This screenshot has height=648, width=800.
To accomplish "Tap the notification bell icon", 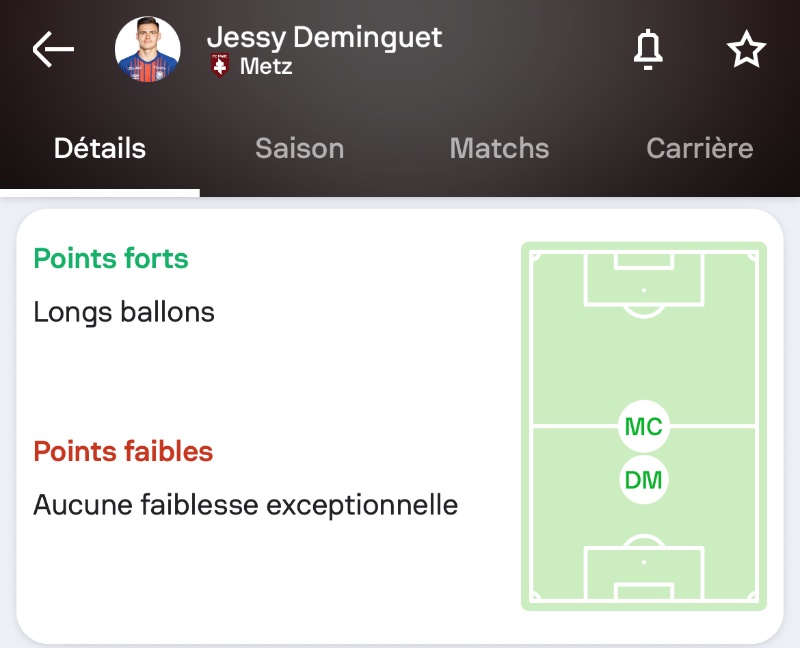I will click(649, 50).
